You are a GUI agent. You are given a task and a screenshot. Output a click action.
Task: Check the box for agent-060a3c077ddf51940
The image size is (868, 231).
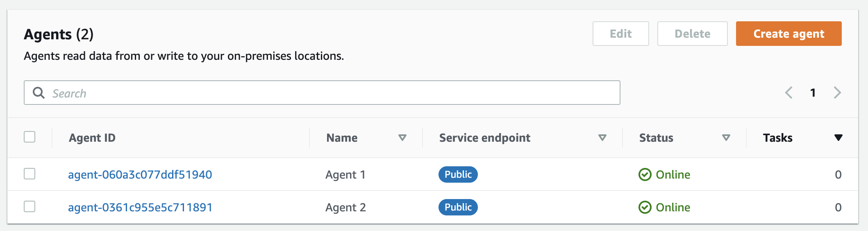[30, 174]
